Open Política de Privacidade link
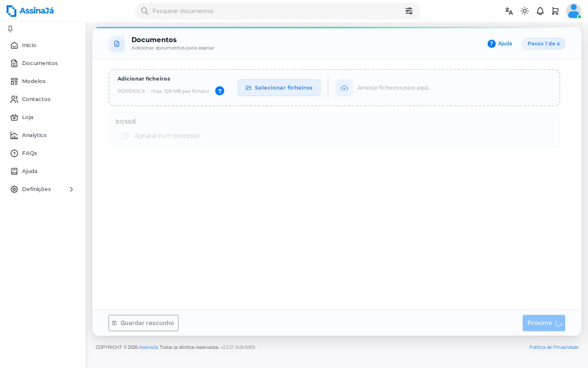Viewport: 588px width, 368px height. 554,347
